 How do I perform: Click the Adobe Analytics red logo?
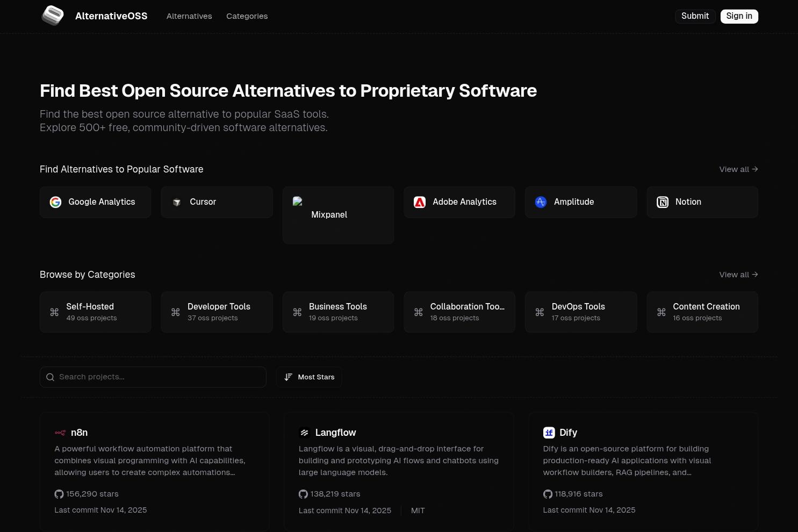coord(420,202)
